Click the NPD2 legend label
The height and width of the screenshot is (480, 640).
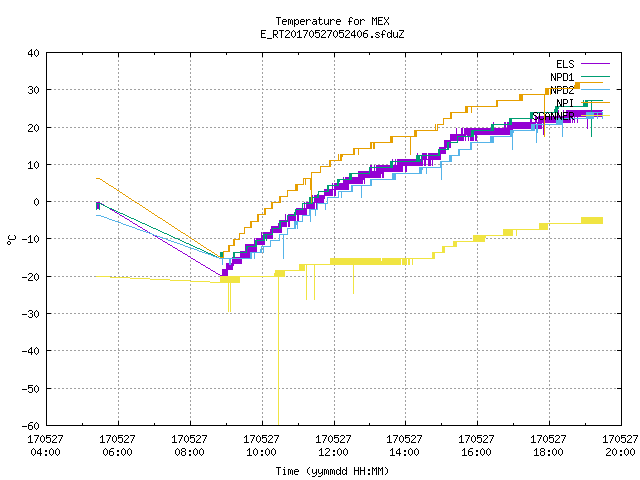[562, 90]
